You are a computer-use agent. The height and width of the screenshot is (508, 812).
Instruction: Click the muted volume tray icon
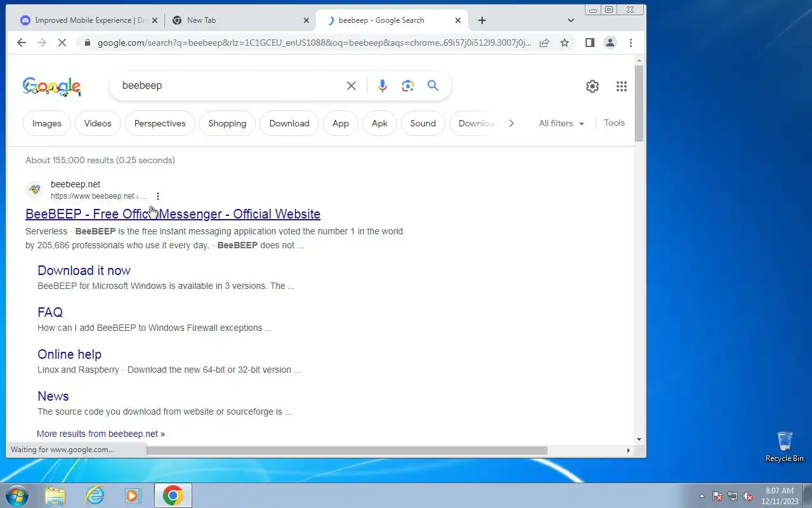click(749, 497)
